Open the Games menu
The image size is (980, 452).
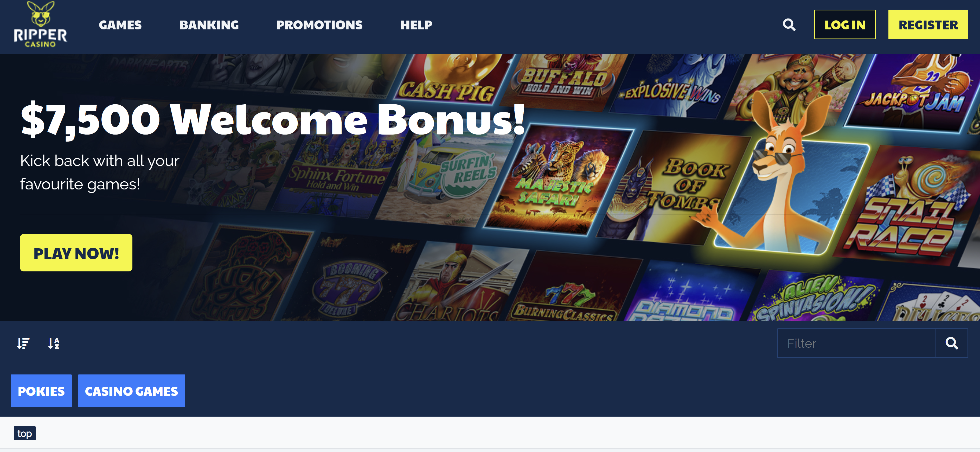[120, 25]
